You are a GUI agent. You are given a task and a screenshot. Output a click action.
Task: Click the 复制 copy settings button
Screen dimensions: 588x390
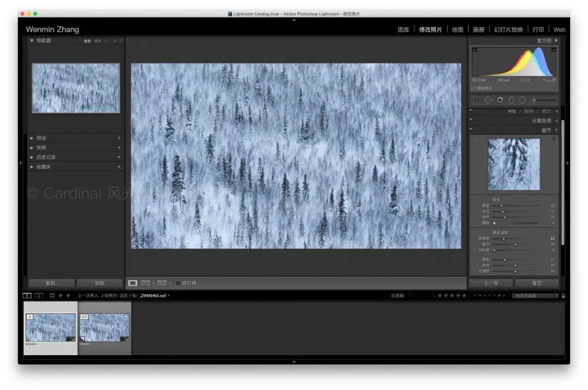pyautogui.click(x=52, y=283)
